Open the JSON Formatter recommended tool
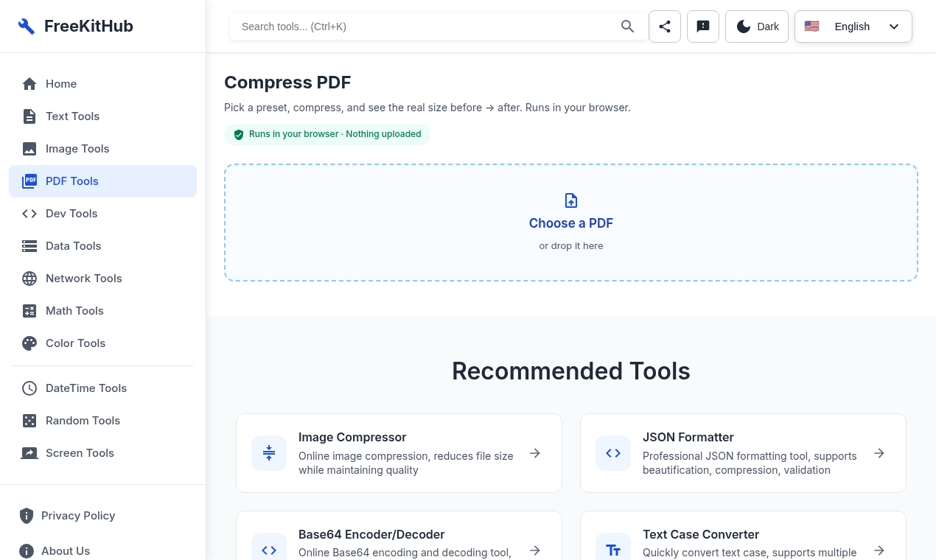 [x=743, y=453]
